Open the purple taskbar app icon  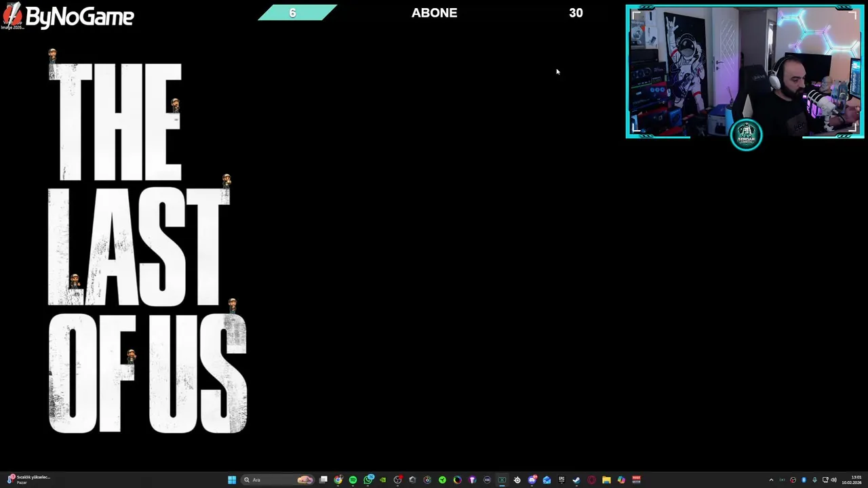(472, 480)
